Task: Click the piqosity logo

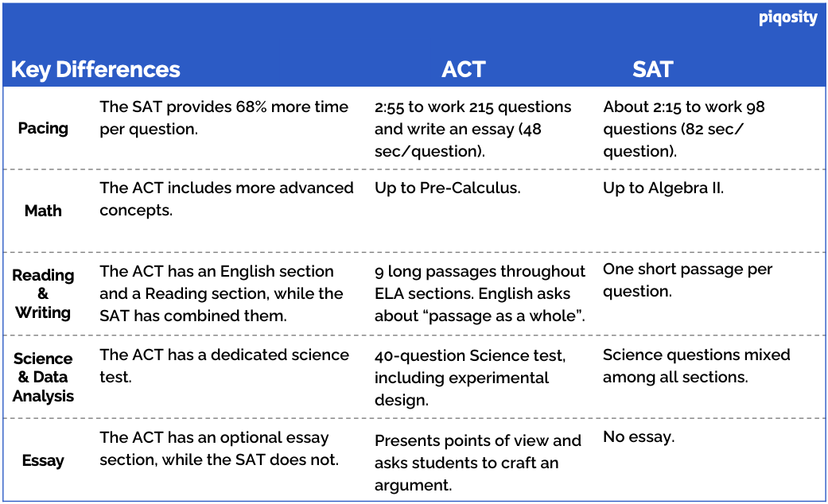Action: [787, 17]
